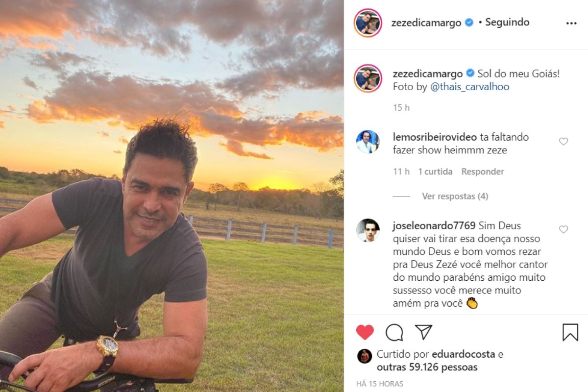Open zezedicamargo profile picture in header
The height and width of the screenshot is (392, 588).
(x=367, y=23)
